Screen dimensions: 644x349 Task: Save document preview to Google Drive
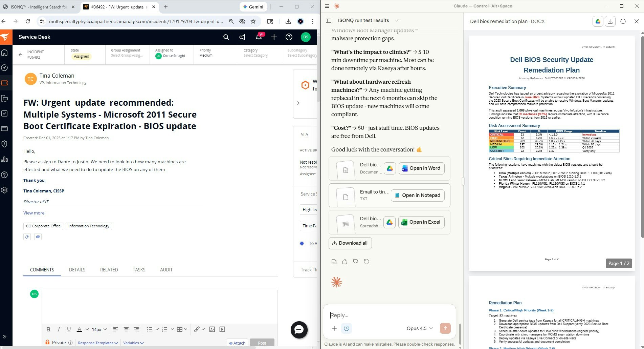[x=598, y=21]
